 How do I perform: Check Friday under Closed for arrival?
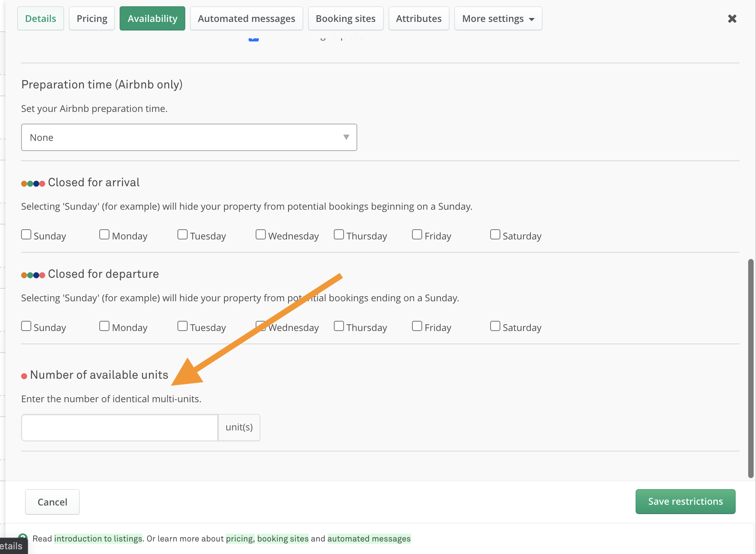417,235
